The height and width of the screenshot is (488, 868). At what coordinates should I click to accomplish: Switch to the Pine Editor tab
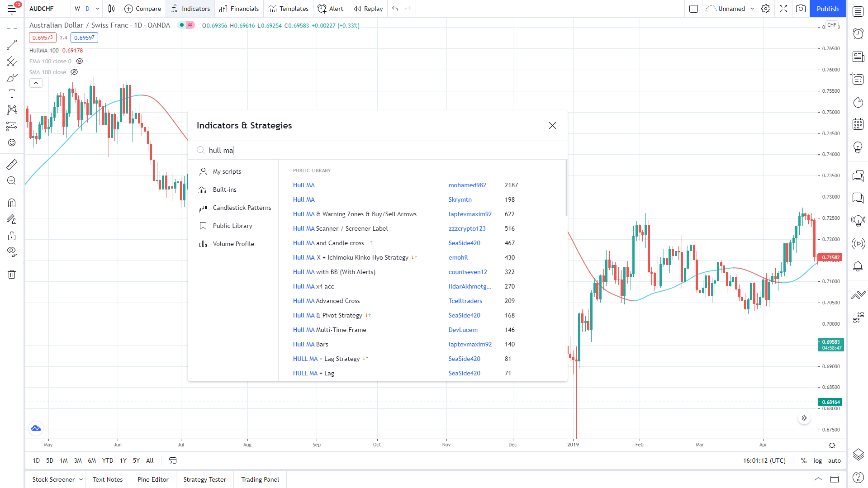pos(153,479)
